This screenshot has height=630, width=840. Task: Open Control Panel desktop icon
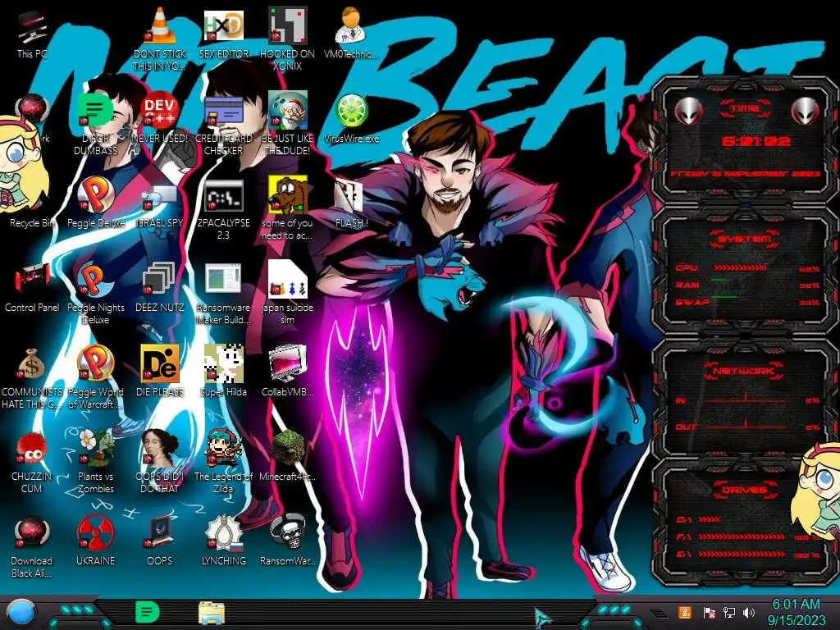click(x=32, y=288)
